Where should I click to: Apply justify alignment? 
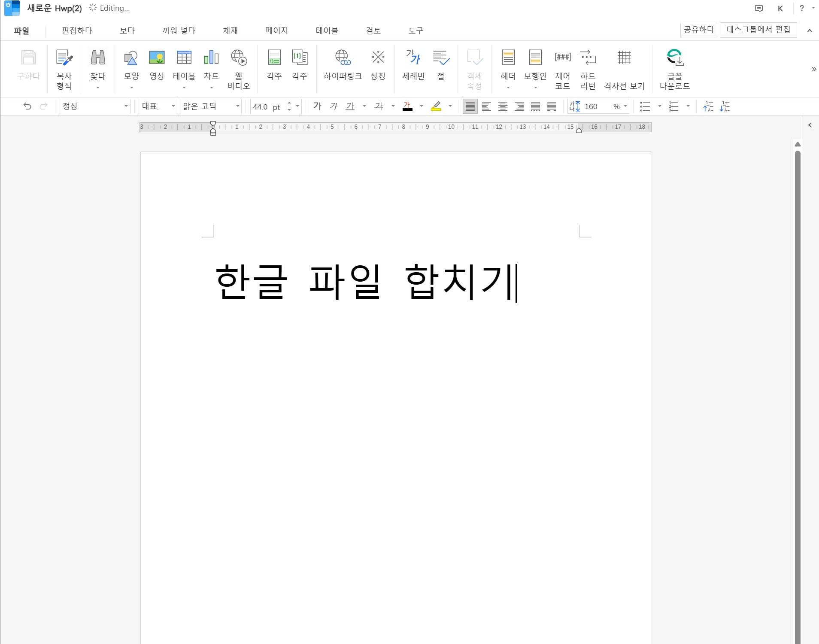tap(470, 106)
